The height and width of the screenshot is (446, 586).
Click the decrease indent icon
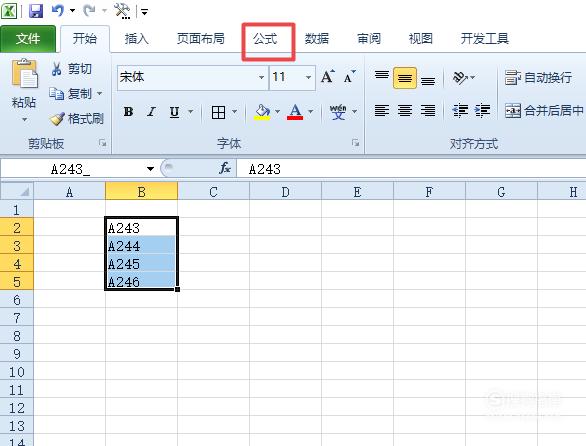(x=460, y=111)
